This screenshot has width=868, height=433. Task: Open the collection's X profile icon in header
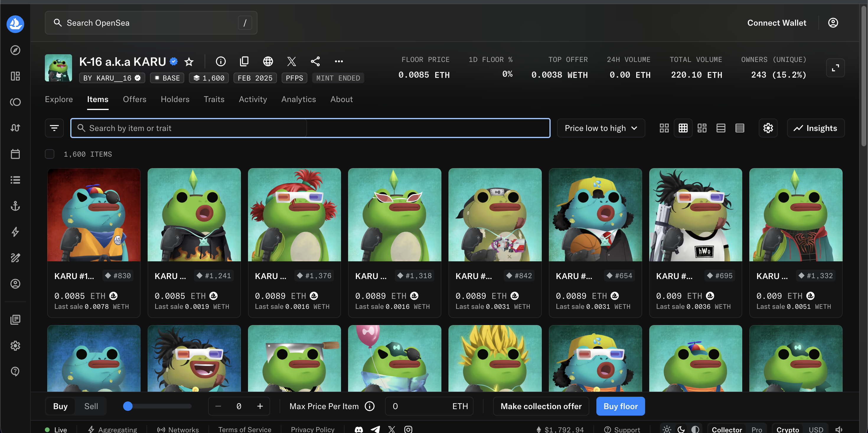[291, 61]
